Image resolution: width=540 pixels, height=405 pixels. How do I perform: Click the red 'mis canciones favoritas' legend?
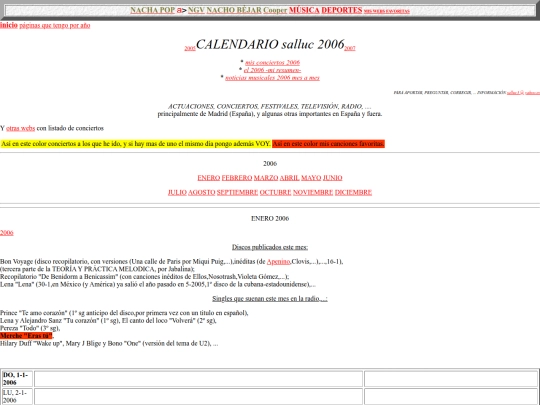tap(328, 144)
